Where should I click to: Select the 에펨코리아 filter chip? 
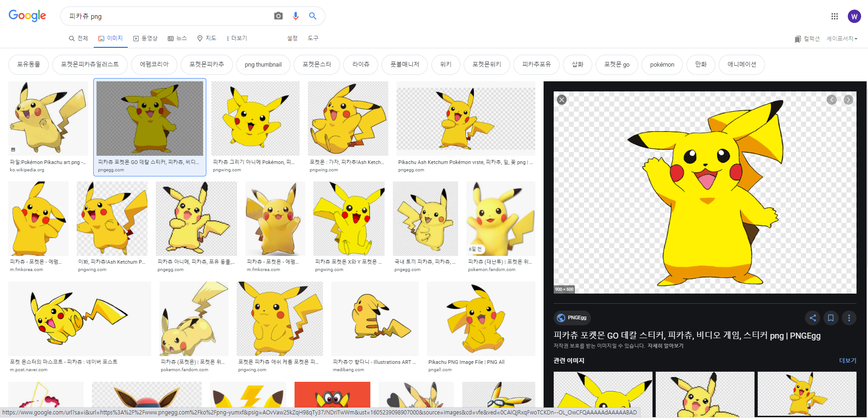[154, 64]
